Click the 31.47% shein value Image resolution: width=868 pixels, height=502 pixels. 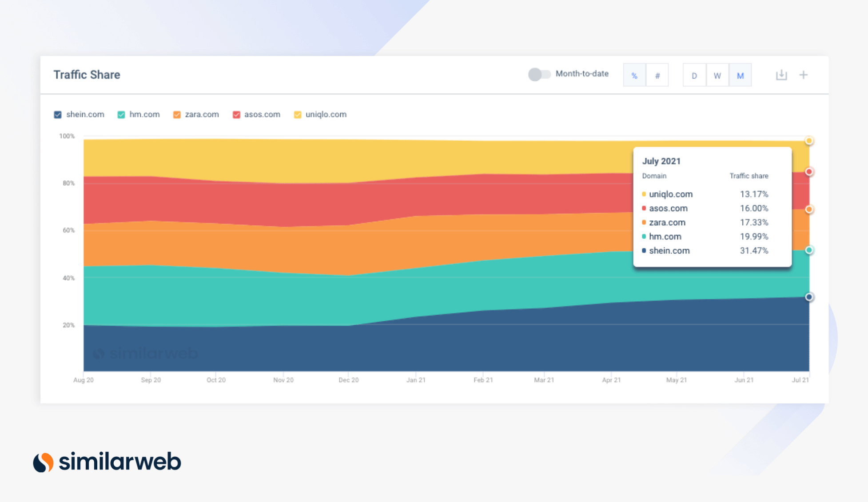754,251
